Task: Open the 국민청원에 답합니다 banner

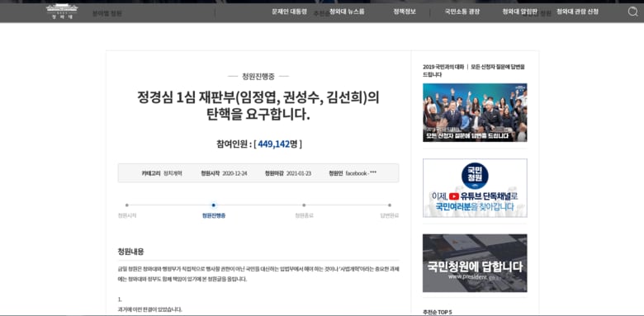Action: [x=475, y=263]
